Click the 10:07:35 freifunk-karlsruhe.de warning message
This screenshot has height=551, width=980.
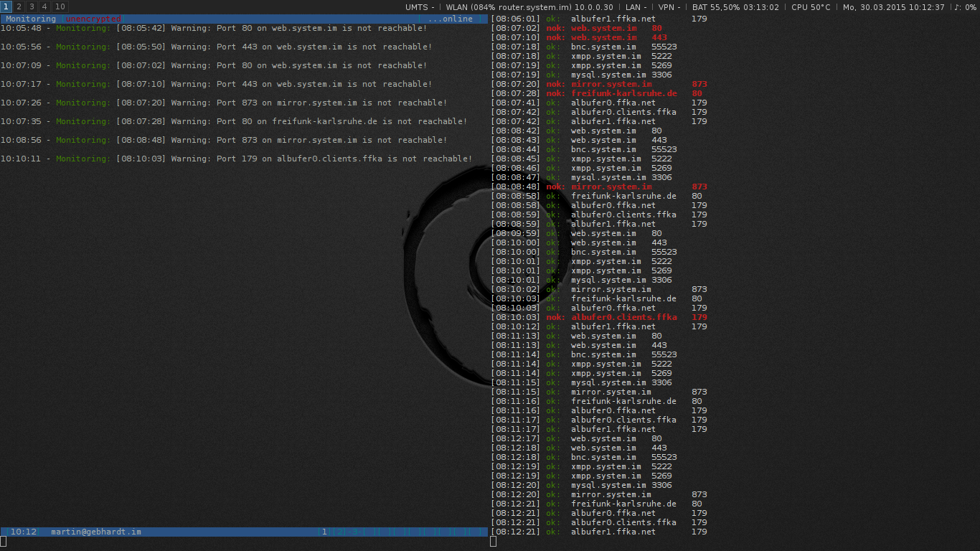coord(234,121)
